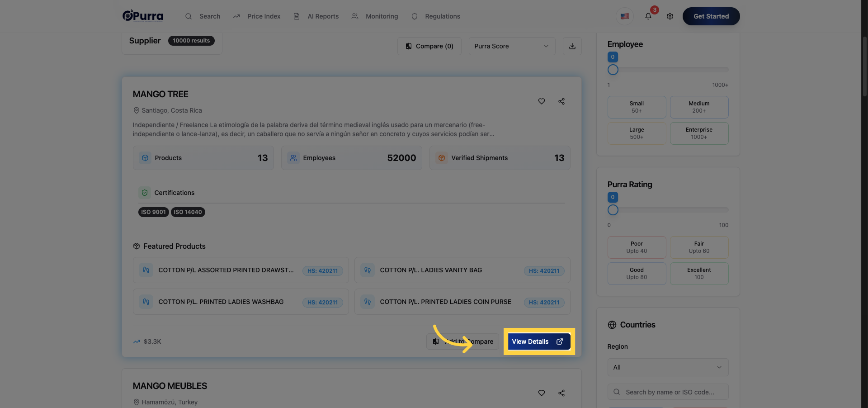868x408 pixels.
Task: Open AI Reports section
Action: [316, 16]
